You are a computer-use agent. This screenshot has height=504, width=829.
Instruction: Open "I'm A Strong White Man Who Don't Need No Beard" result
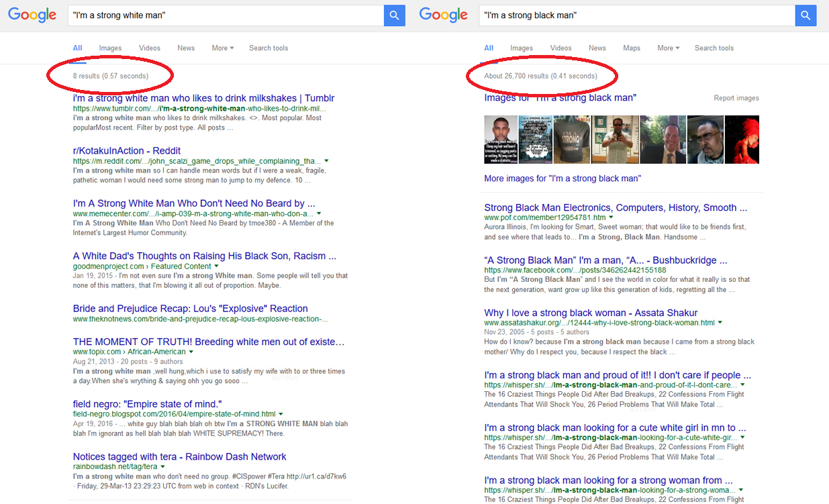click(x=194, y=203)
